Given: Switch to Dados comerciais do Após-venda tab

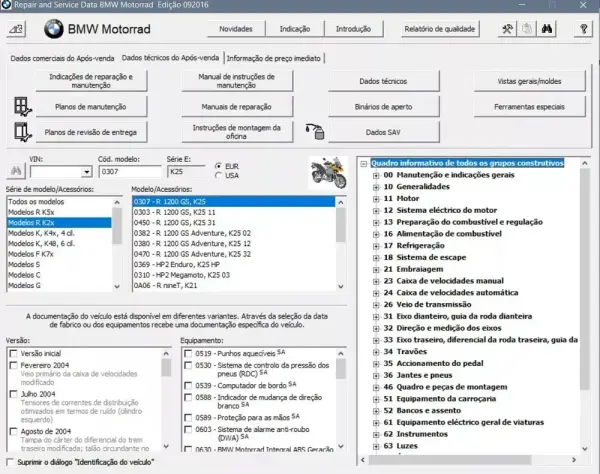Looking at the screenshot, I should point(62,58).
